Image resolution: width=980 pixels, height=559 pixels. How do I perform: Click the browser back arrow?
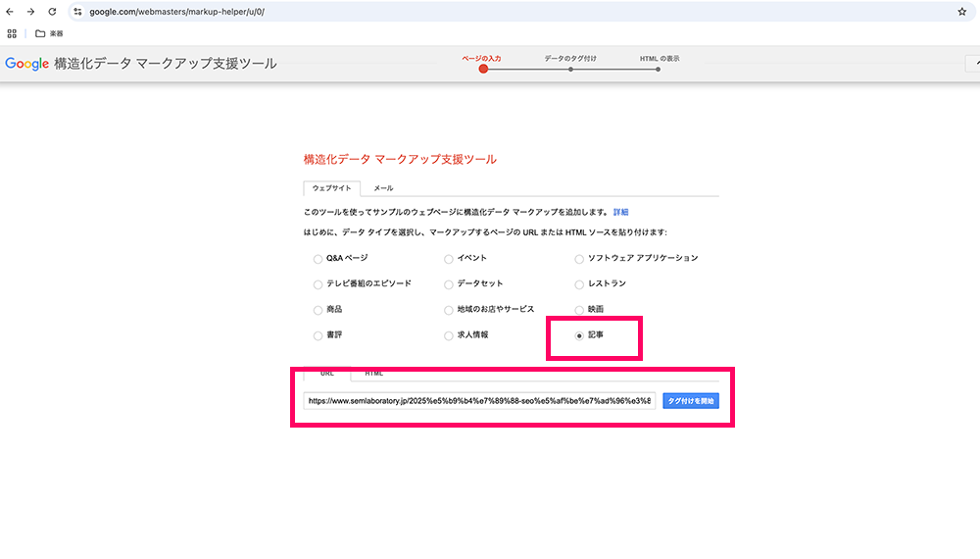(10, 12)
